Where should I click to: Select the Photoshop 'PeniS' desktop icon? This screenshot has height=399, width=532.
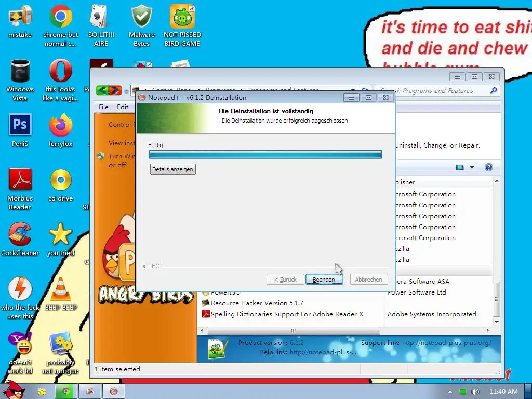(20, 130)
